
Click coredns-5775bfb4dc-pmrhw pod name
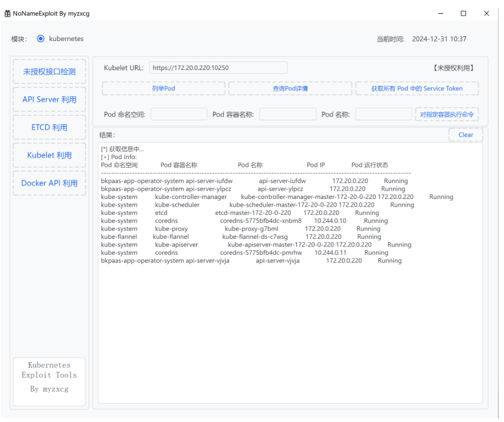click(x=261, y=253)
